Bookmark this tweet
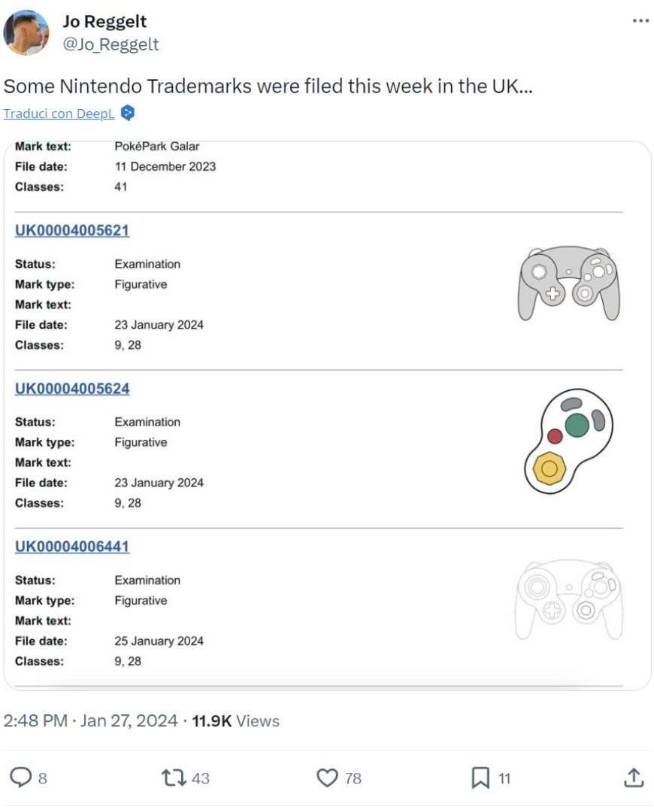Image resolution: width=654 pixels, height=812 pixels. (480, 777)
